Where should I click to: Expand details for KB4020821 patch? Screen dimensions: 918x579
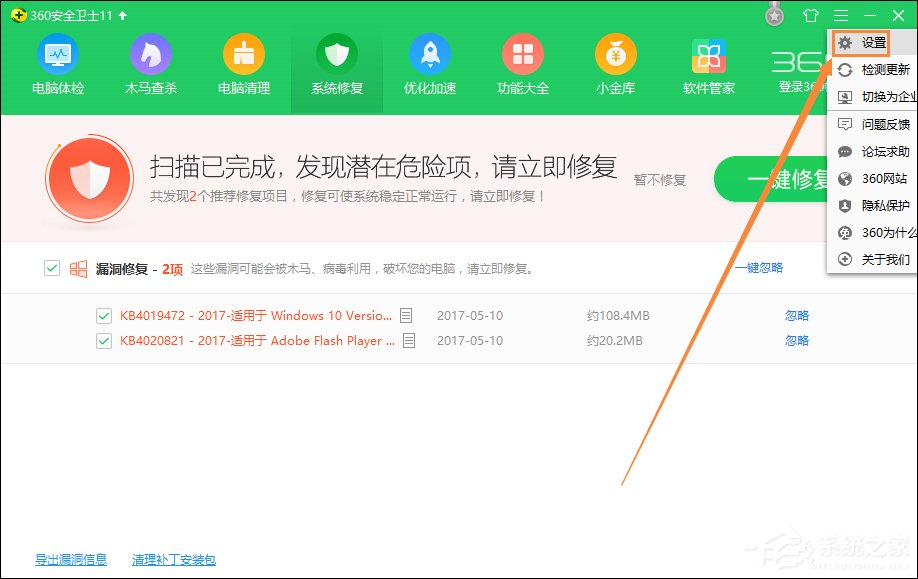pyautogui.click(x=407, y=340)
